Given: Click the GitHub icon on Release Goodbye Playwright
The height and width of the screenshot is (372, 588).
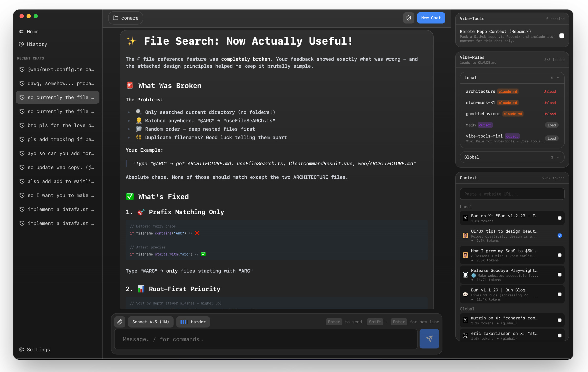Looking at the screenshot, I should (465, 275).
